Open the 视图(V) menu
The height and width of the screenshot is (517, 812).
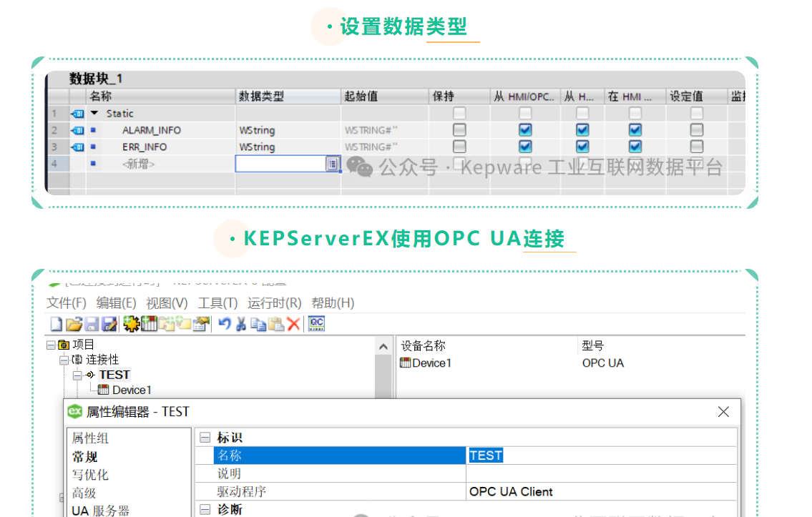(x=167, y=303)
